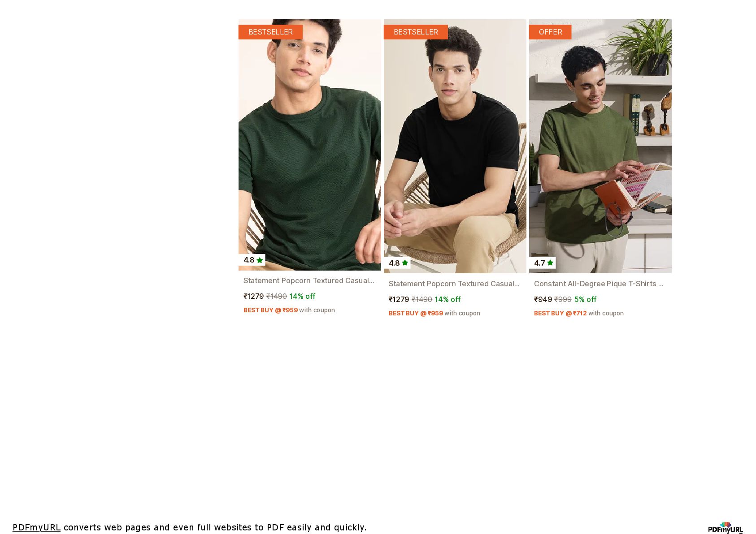Click the ₹949 price of pique T-shirt
This screenshot has width=756, height=534.
(x=543, y=299)
